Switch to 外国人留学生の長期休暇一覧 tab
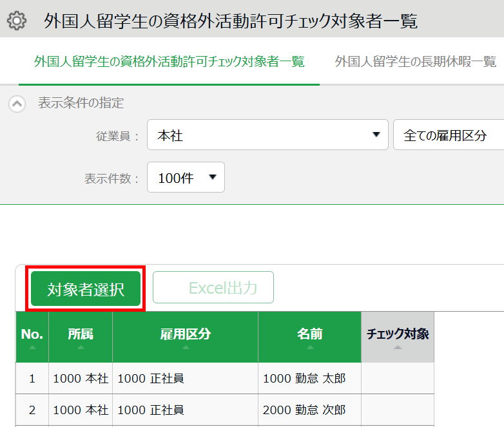 415,61
